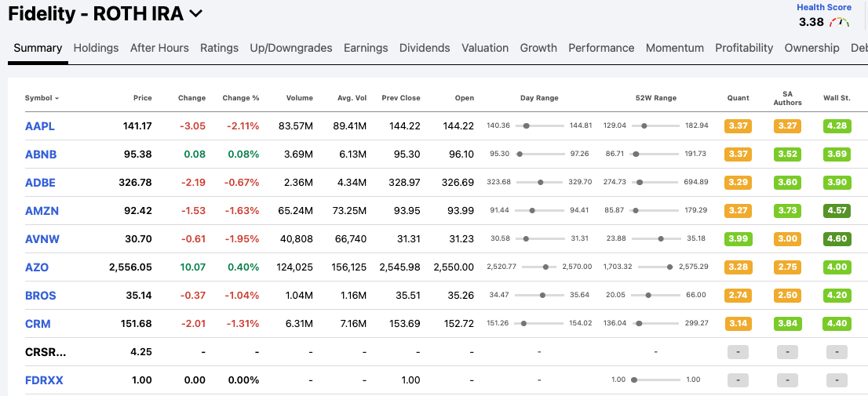Select the Earnings tab

tap(366, 48)
